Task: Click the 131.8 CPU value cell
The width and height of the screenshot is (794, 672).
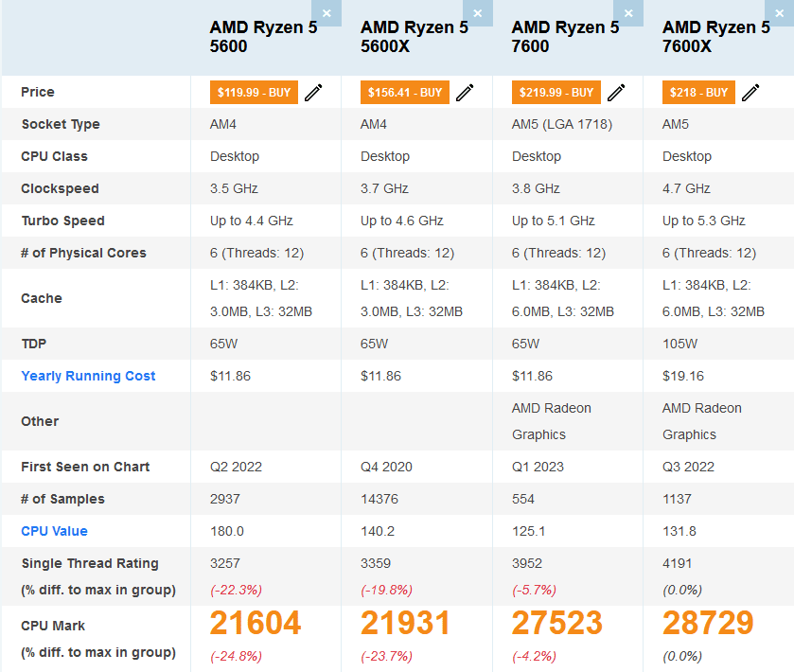Action: [679, 531]
